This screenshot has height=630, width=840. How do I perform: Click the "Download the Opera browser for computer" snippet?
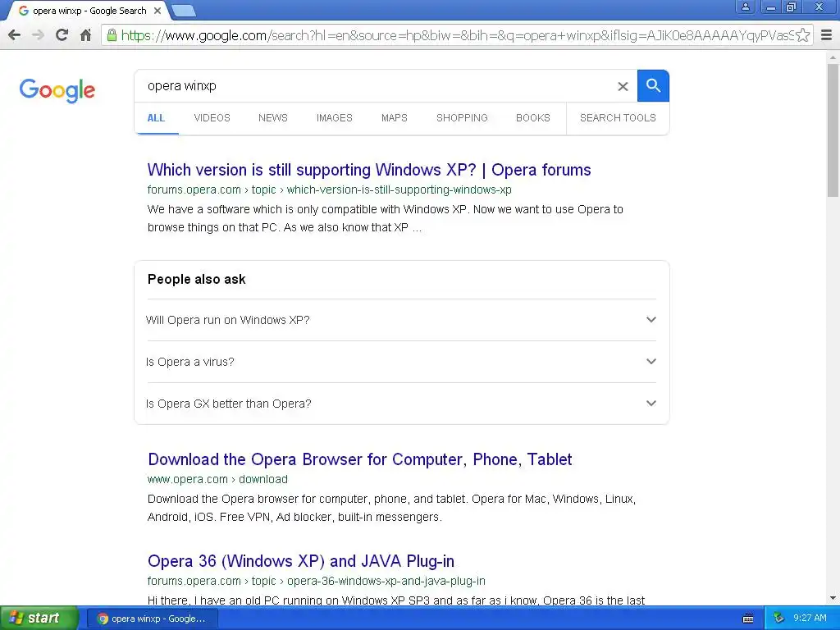391,508
